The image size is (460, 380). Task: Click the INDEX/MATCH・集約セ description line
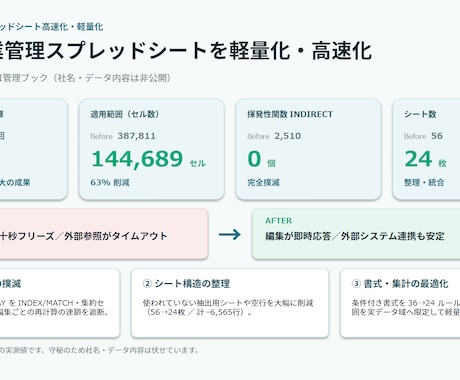tap(52, 303)
